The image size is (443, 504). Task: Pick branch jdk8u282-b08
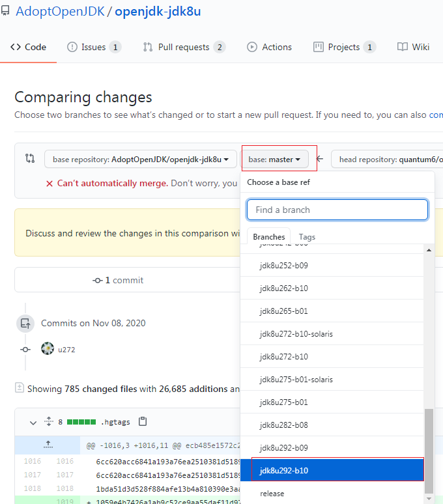tap(332, 425)
